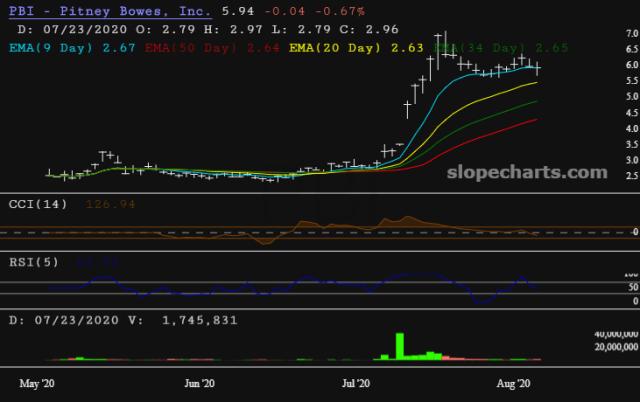The height and width of the screenshot is (402, 640).
Task: Click the 7.0 price axis label
Action: coord(603,34)
